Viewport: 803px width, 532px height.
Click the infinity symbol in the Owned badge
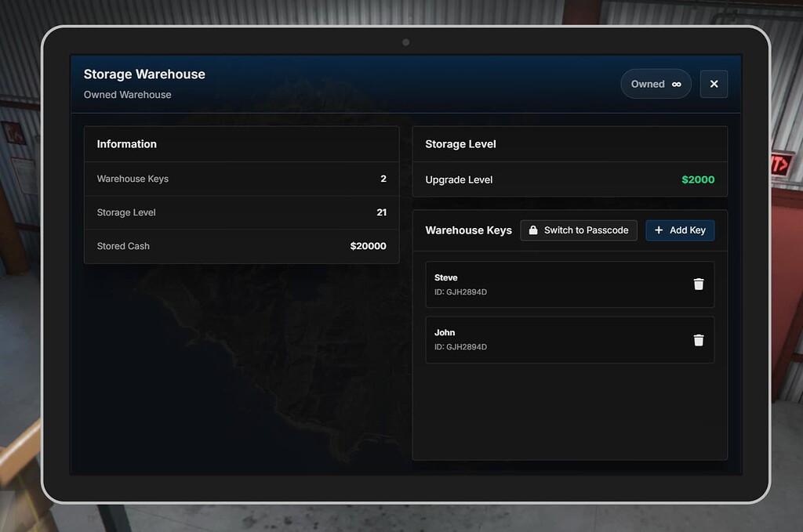tap(677, 85)
